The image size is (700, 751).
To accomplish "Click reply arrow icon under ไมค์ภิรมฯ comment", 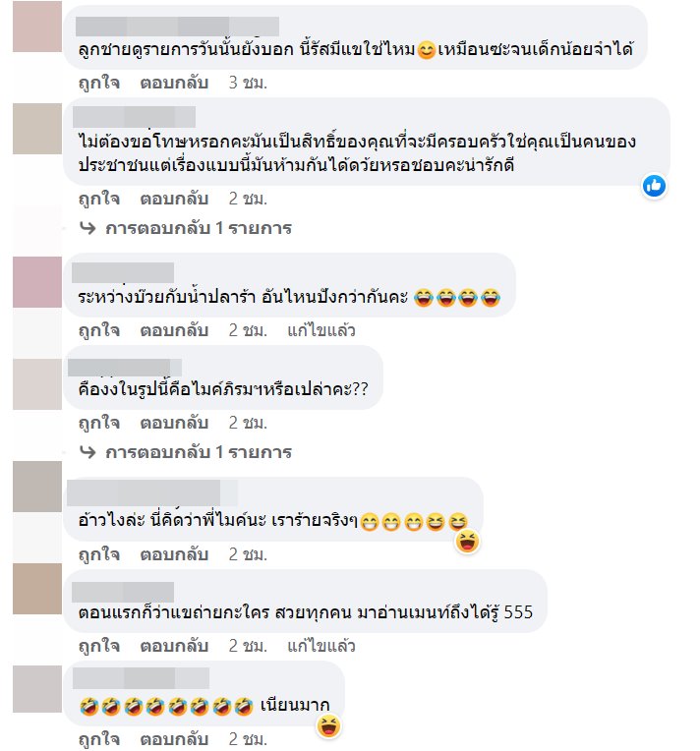I will point(87,452).
